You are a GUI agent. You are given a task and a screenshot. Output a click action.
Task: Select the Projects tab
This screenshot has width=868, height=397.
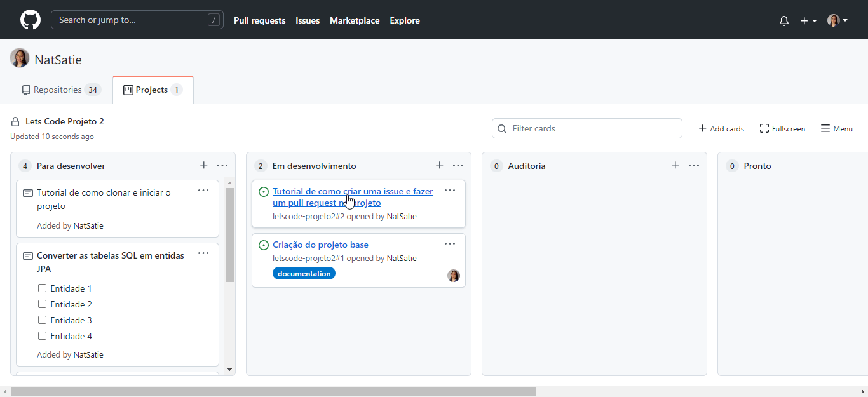153,90
